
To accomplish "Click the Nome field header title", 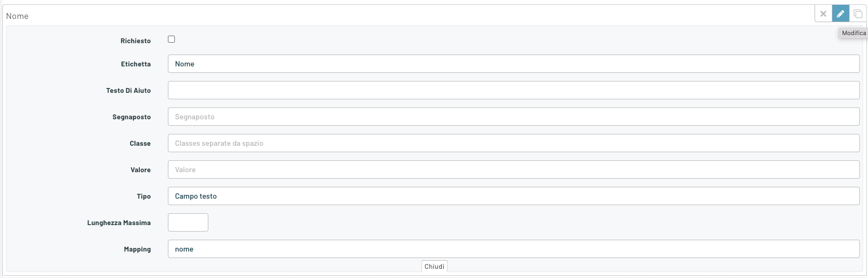I will pos(17,16).
